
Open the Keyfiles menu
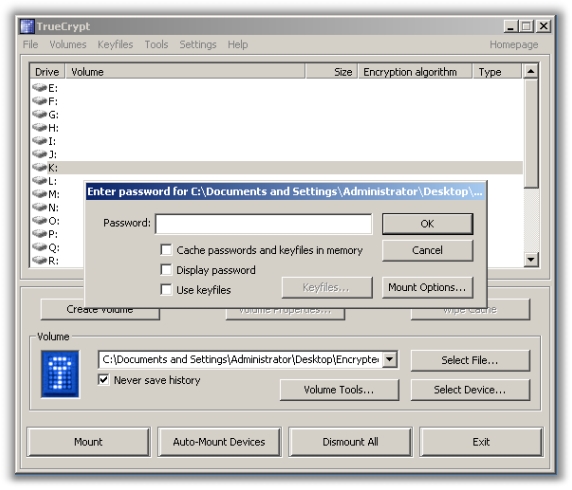(x=115, y=45)
